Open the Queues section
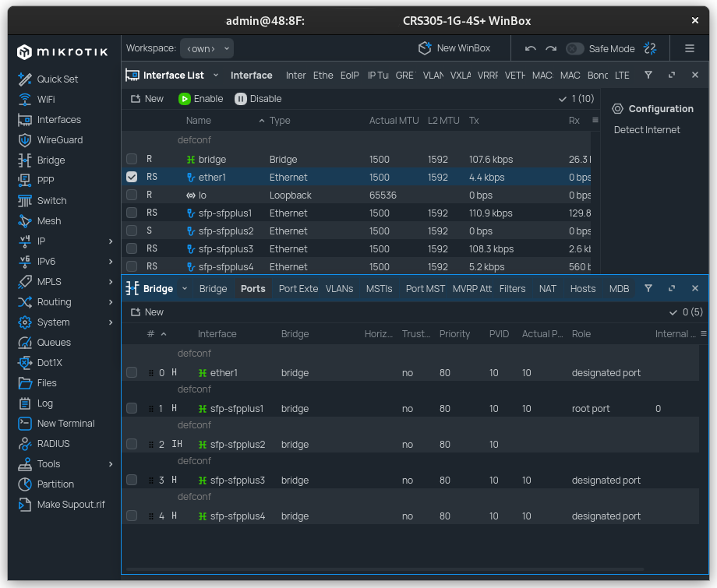Viewport: 717px width, 588px height. point(44,342)
